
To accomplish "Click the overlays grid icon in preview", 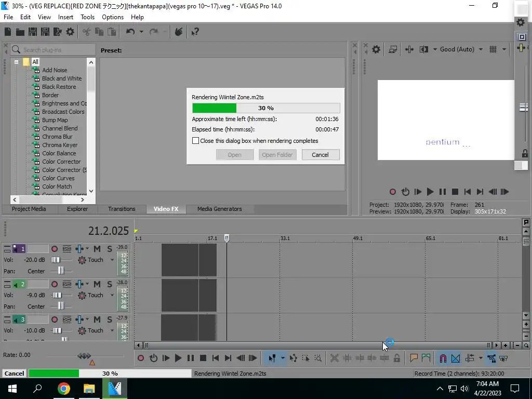I will [493, 49].
